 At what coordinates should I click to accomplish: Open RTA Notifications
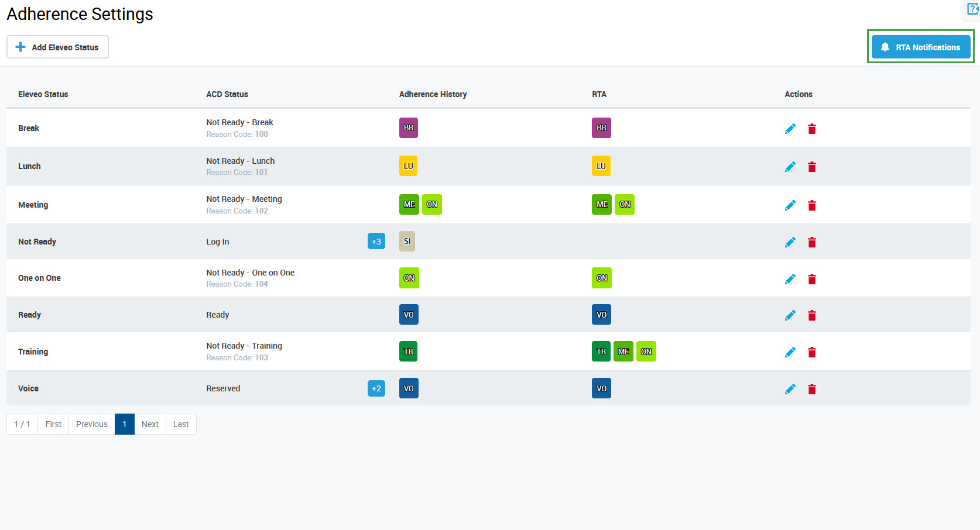click(x=920, y=47)
